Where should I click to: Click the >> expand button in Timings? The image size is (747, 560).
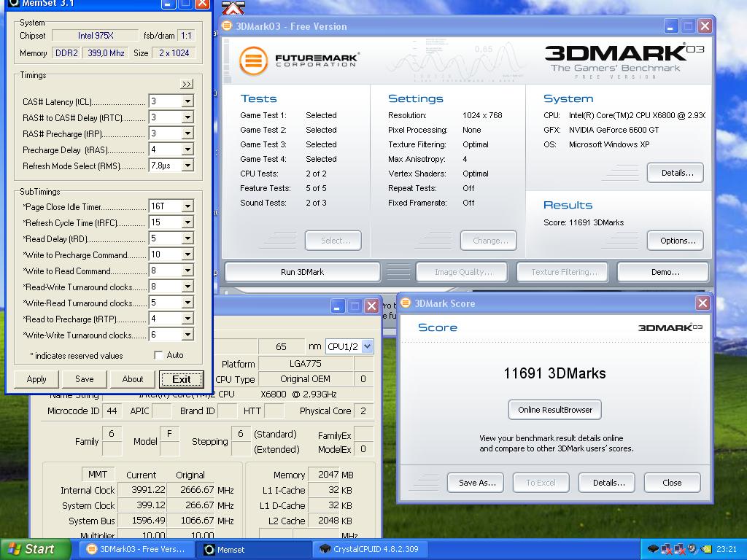(187, 85)
